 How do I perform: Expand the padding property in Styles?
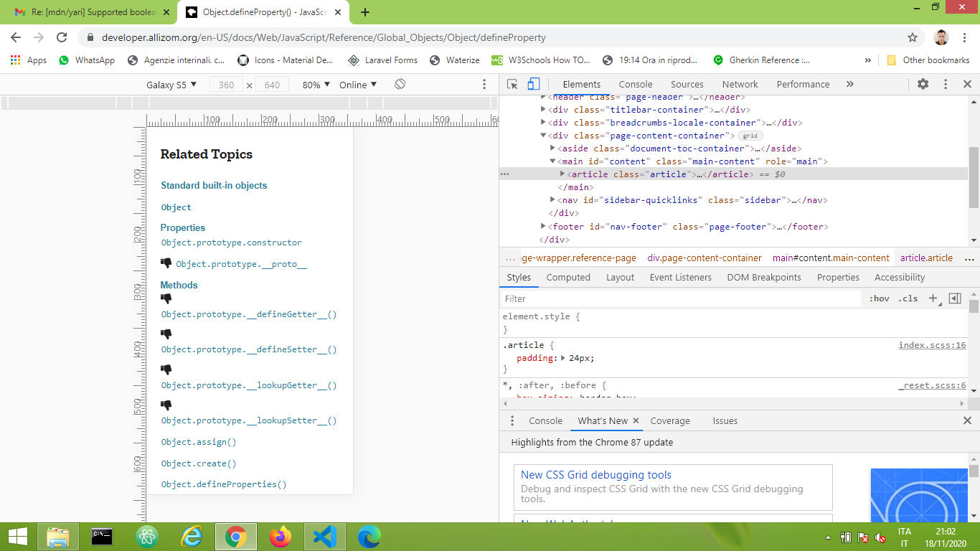(562, 357)
